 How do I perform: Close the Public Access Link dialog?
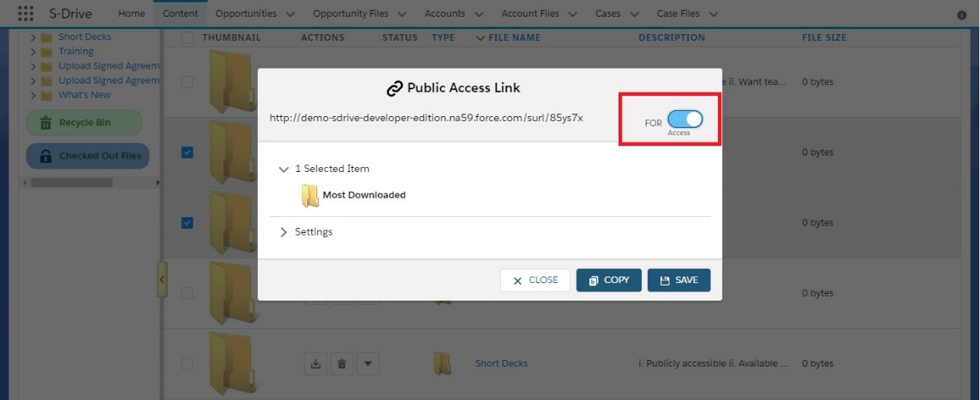coord(535,280)
